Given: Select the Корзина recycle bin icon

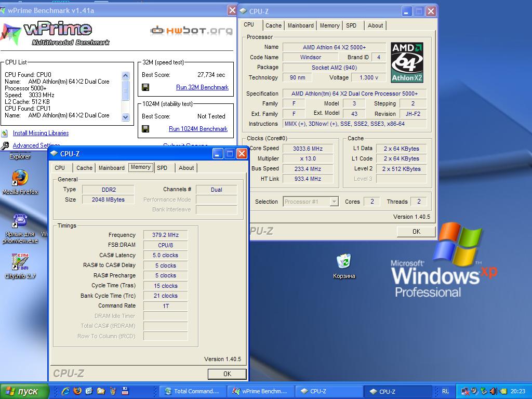Looking at the screenshot, I should click(344, 261).
